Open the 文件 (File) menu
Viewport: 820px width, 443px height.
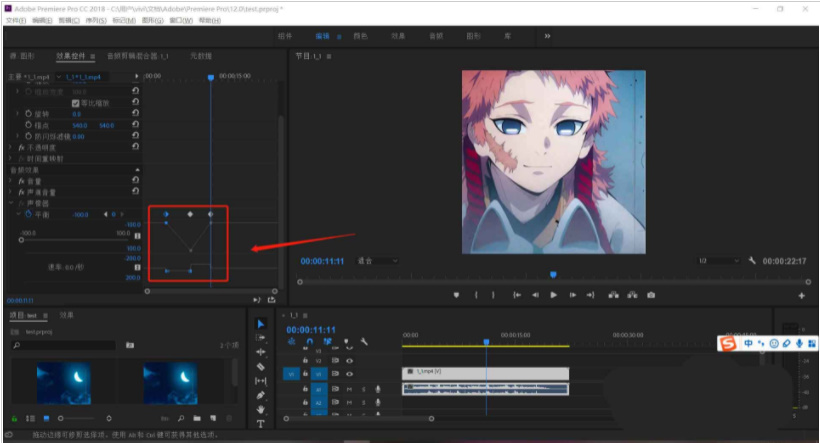pos(15,20)
